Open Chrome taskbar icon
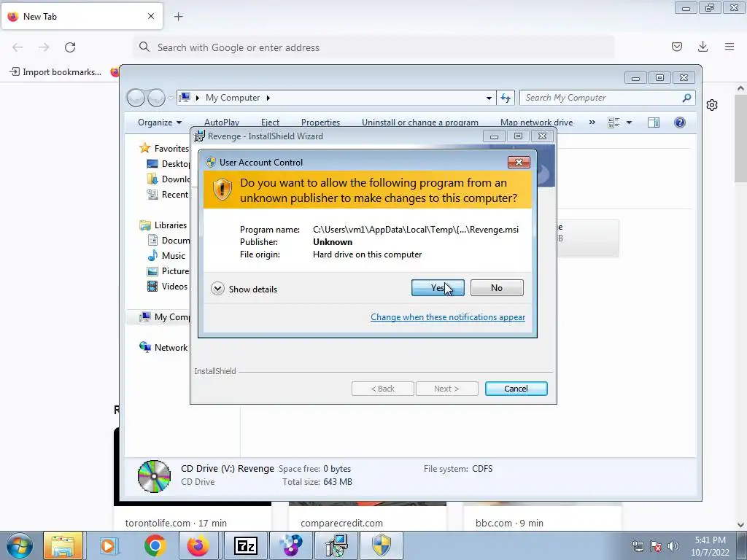Viewport: 747px width, 560px height. pyautogui.click(x=155, y=545)
